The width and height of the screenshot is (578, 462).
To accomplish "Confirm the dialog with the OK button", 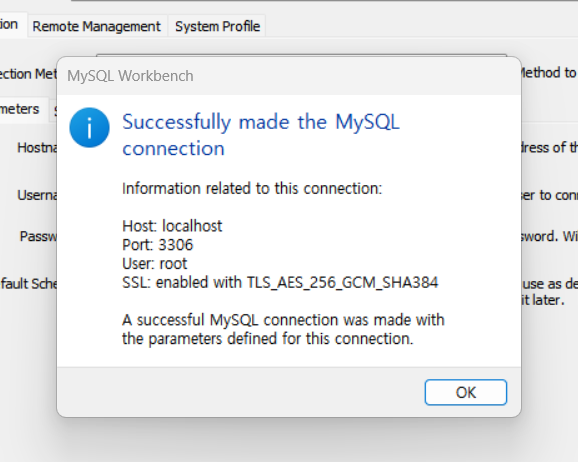I will click(x=466, y=392).
